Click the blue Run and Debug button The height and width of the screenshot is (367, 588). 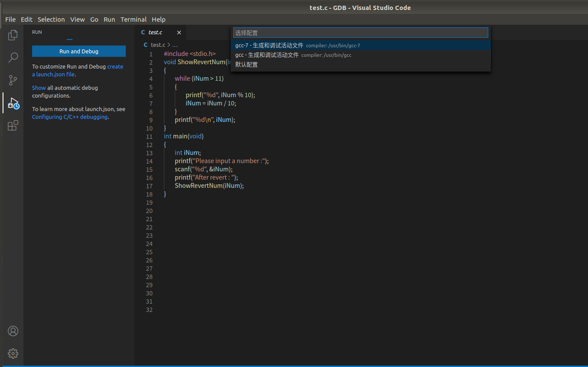79,51
